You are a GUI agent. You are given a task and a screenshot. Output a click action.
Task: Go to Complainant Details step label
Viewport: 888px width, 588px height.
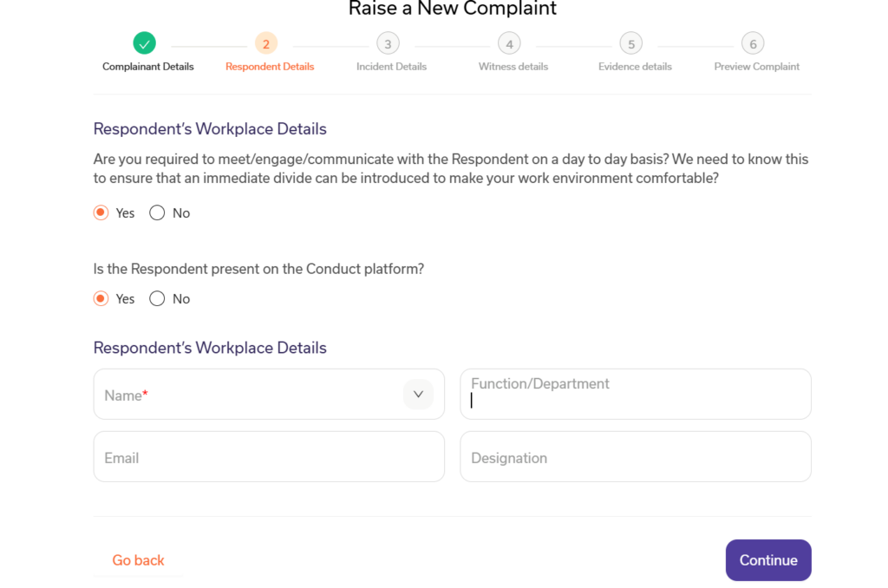[x=148, y=67]
